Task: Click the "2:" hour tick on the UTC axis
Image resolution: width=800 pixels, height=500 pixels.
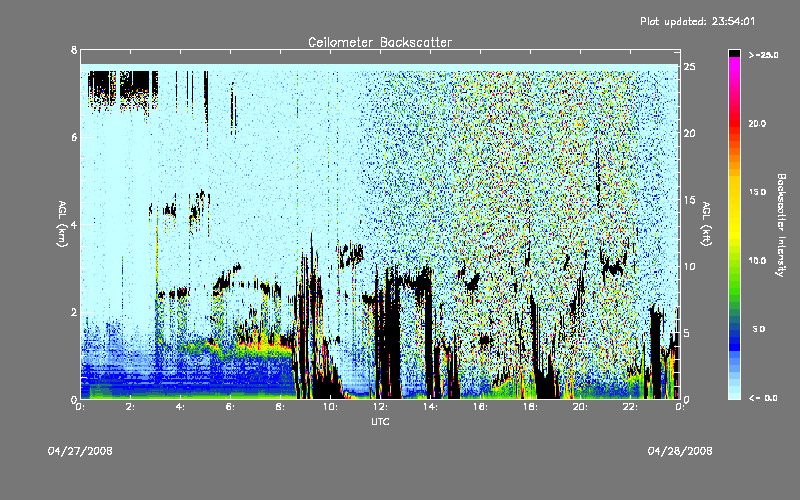Action: (x=130, y=407)
